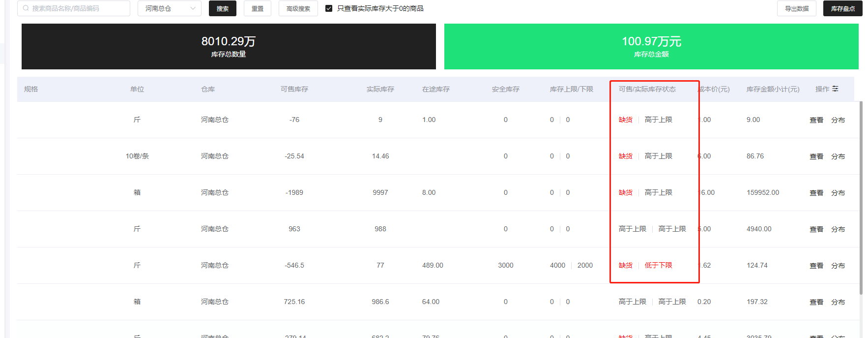Click 查看 in the 4940.00 subtotal row

coord(816,229)
